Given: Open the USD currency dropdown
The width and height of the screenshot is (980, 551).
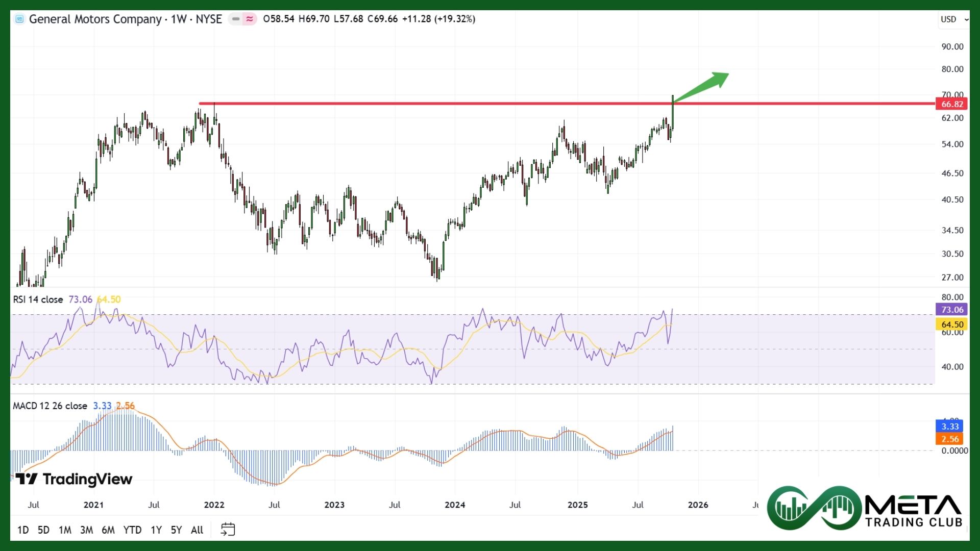Looking at the screenshot, I should pyautogui.click(x=953, y=19).
